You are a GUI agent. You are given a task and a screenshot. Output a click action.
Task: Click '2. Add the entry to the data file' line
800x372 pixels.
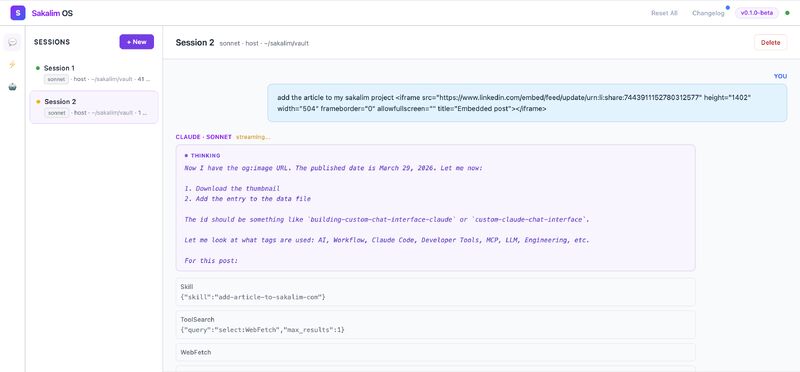pyautogui.click(x=247, y=199)
